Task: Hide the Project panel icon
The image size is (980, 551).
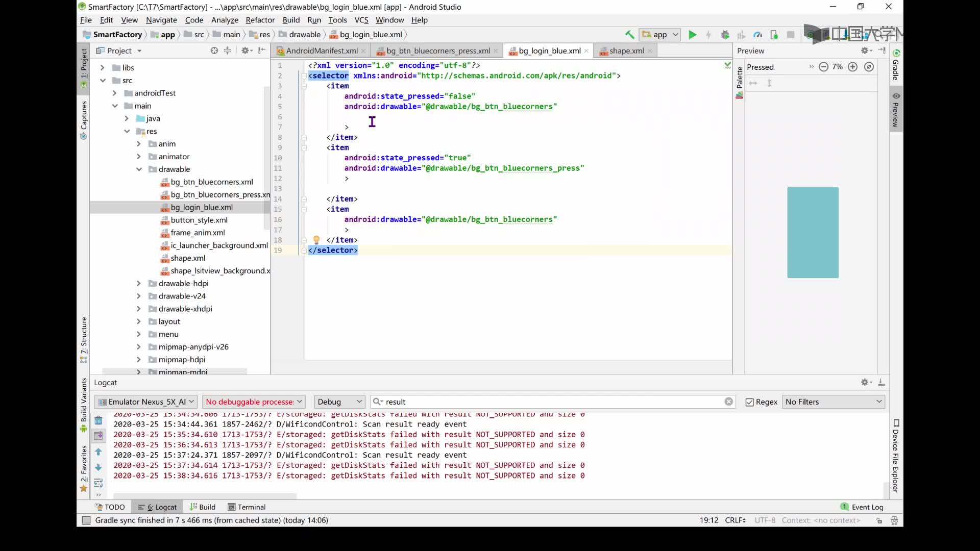Action: pos(262,51)
